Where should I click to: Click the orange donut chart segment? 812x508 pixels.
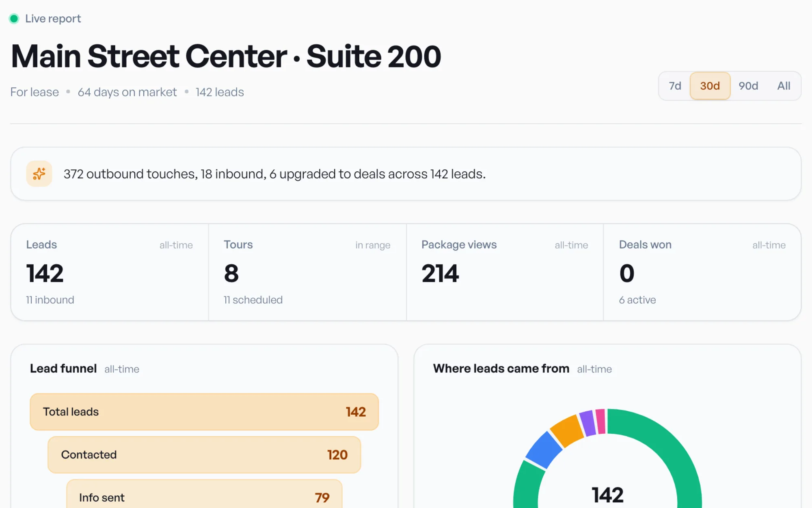pos(568,430)
